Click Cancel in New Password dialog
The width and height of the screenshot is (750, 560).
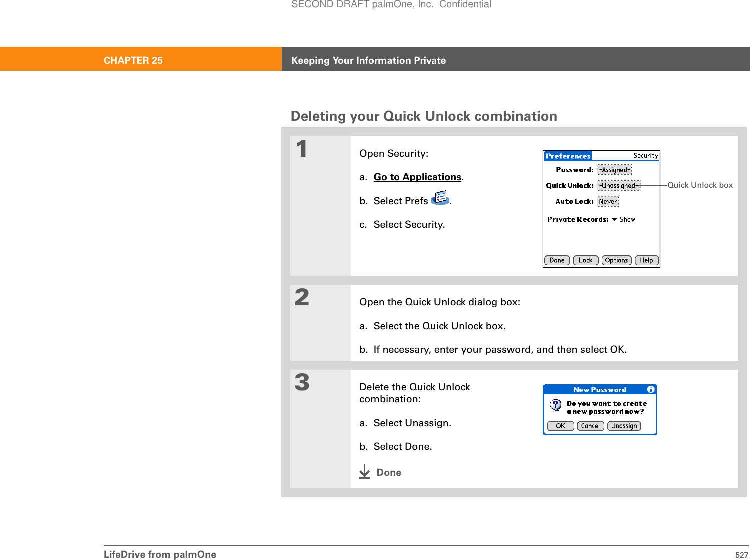click(x=590, y=426)
